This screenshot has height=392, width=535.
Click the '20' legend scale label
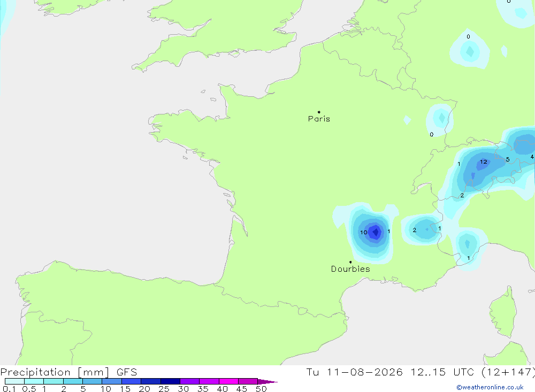(144, 389)
